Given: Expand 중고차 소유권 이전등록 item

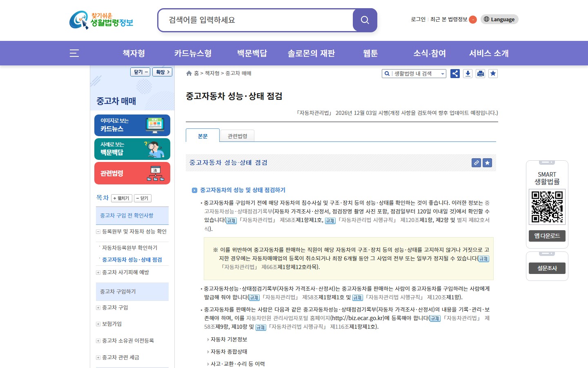Looking at the screenshot, I should click(98, 341).
